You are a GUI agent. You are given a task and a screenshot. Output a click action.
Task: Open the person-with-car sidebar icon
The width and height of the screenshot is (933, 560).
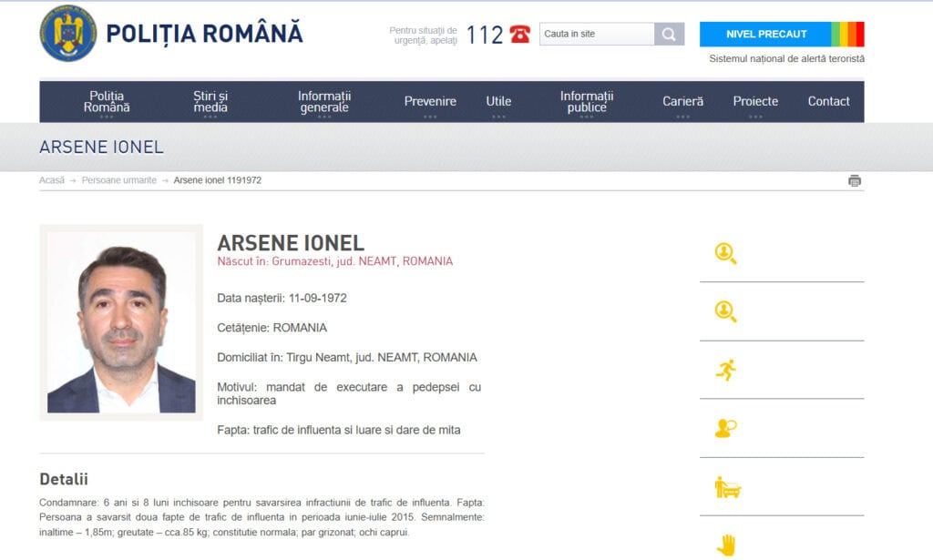pos(727,487)
